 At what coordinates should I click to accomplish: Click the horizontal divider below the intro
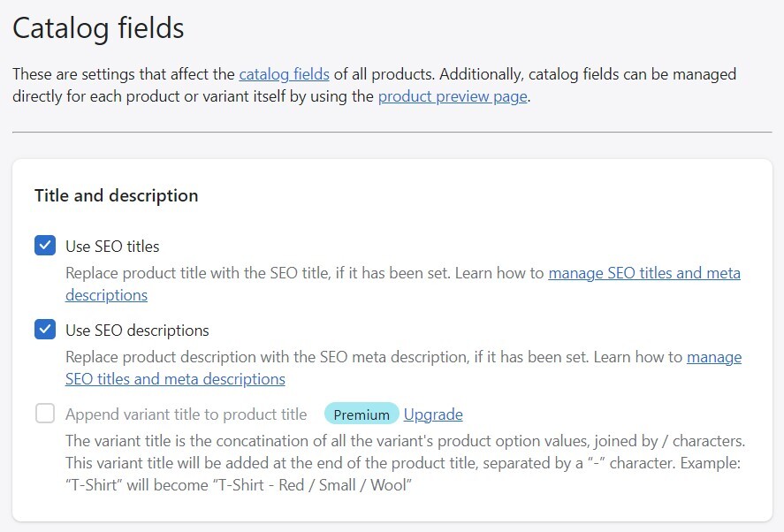[392, 133]
